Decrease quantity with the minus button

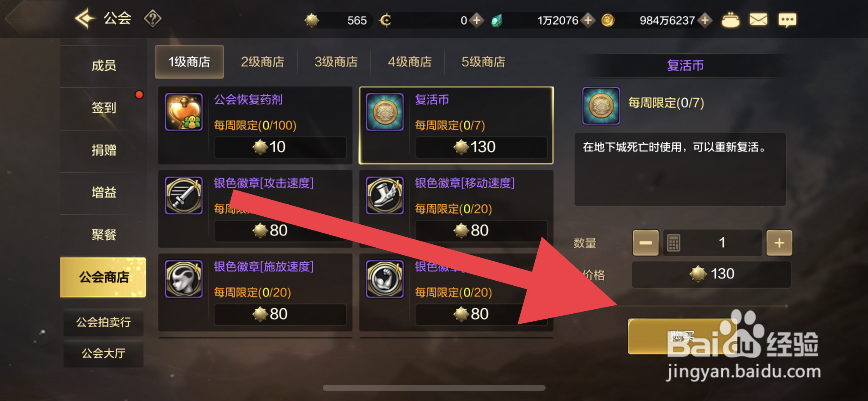pos(645,243)
